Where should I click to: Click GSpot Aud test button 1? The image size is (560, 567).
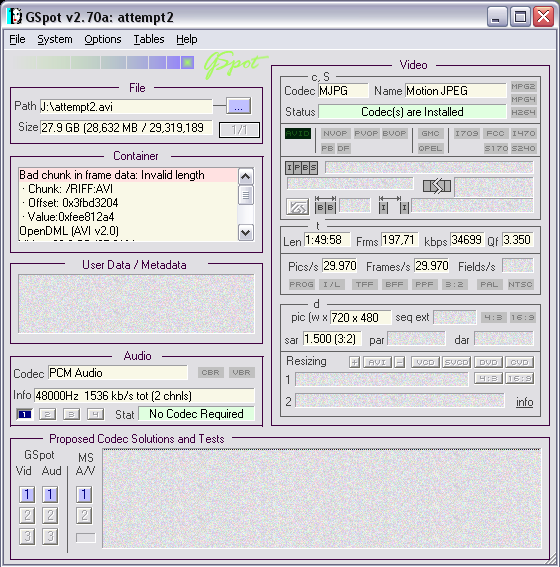50,494
